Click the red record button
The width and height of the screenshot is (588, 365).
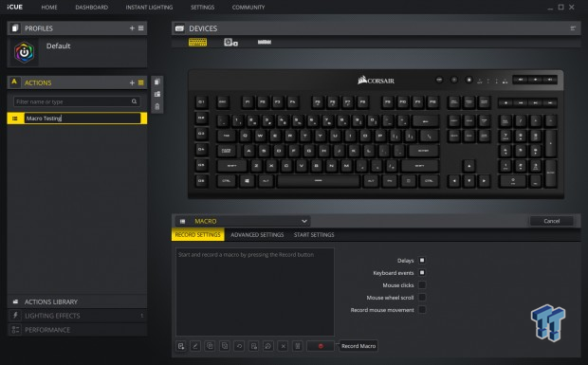(321, 346)
